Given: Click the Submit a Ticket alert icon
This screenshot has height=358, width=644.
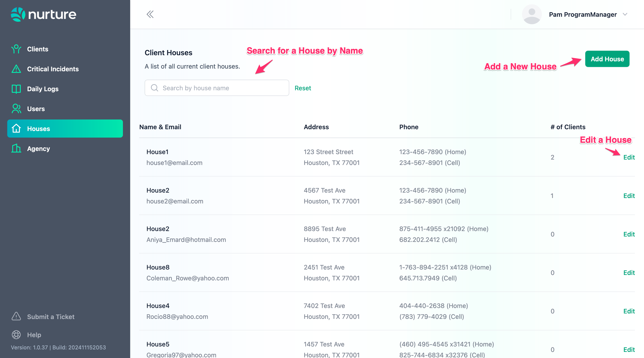Looking at the screenshot, I should coord(16,316).
